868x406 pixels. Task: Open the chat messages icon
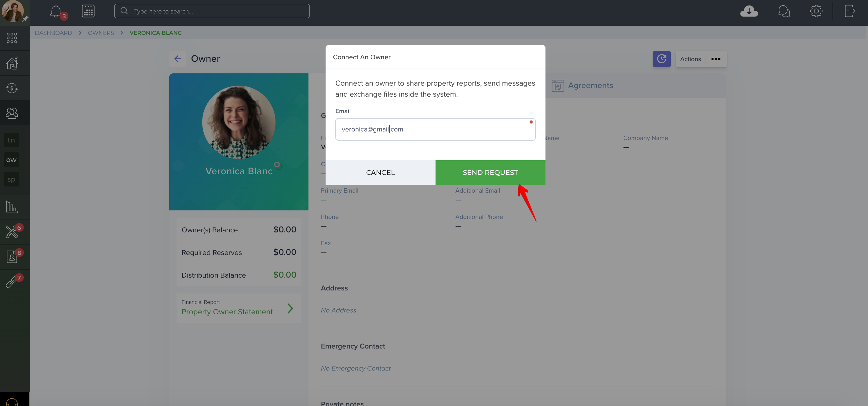(x=784, y=12)
